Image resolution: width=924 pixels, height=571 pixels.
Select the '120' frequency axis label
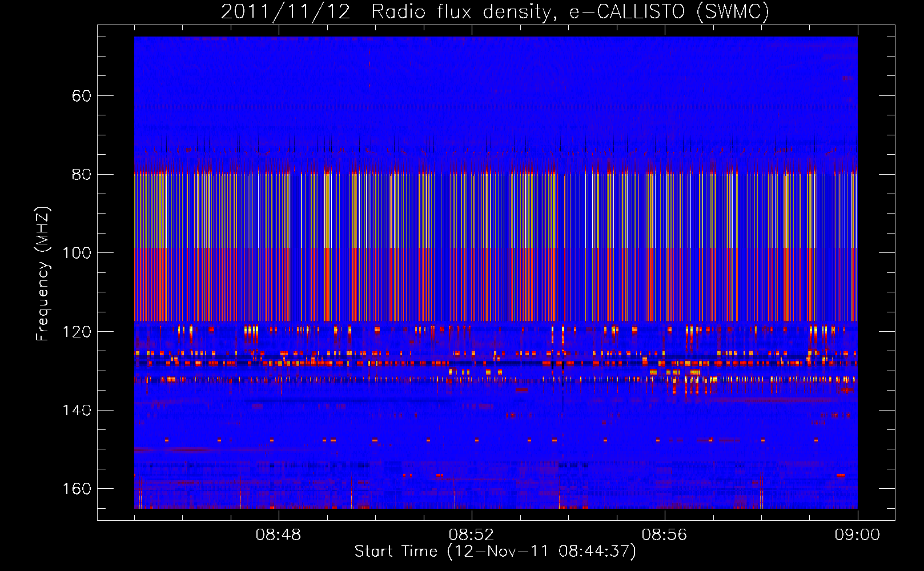[77, 332]
